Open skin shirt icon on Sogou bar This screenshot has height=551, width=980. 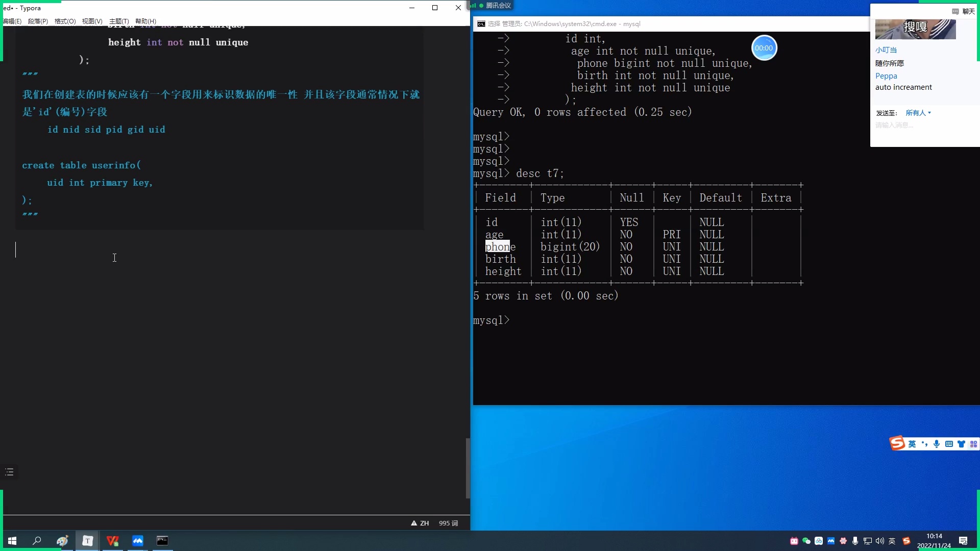click(961, 444)
